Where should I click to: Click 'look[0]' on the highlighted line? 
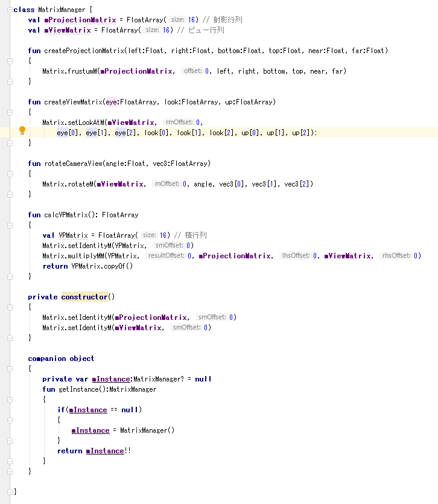point(156,133)
